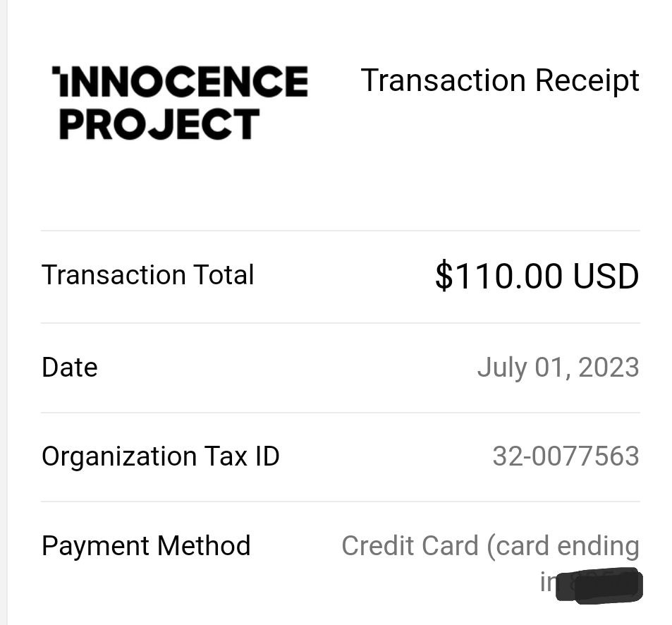Image resolution: width=672 pixels, height=625 pixels.
Task: Select tax ID number 32-0077563
Action: pos(566,456)
